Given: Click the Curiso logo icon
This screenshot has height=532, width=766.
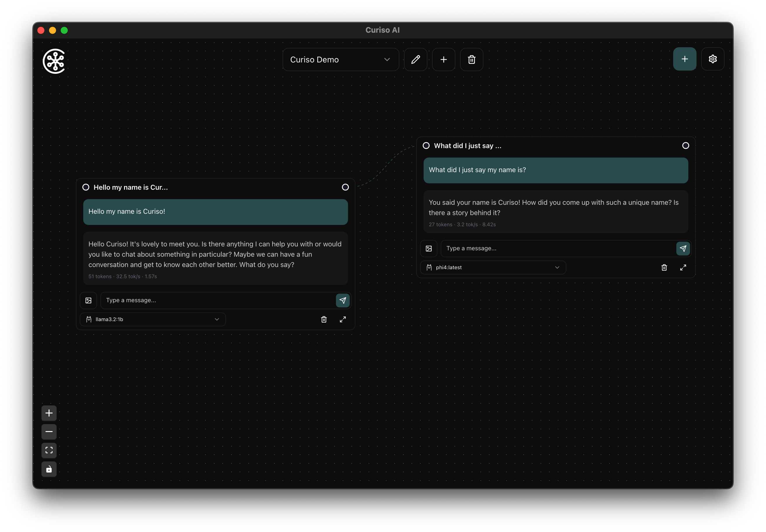Looking at the screenshot, I should click(54, 61).
